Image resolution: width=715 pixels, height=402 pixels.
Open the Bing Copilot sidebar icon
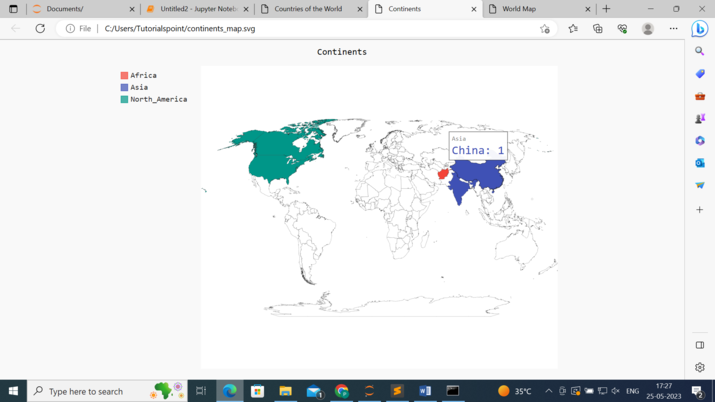click(699, 29)
